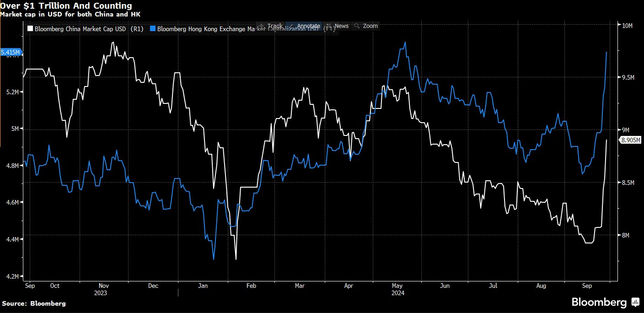Click the 9M right axis label
644x313 pixels.
626,130
